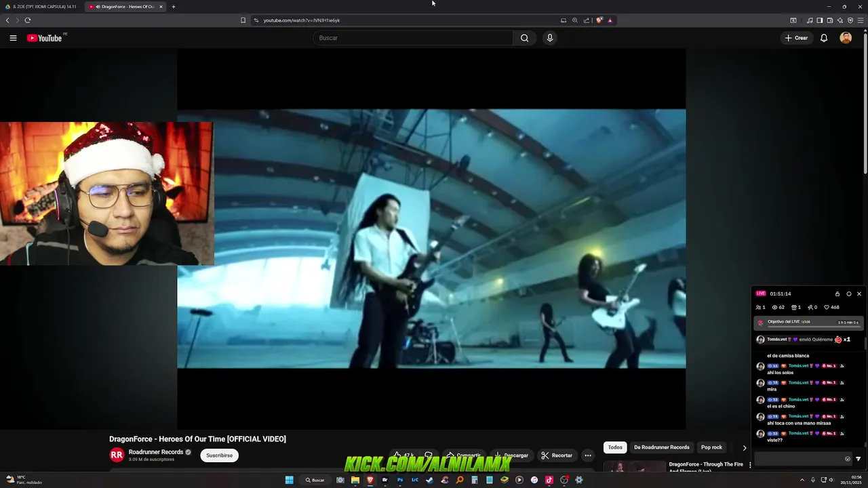Select the De Roadrunner Records chip
868x488 pixels.
click(x=661, y=447)
